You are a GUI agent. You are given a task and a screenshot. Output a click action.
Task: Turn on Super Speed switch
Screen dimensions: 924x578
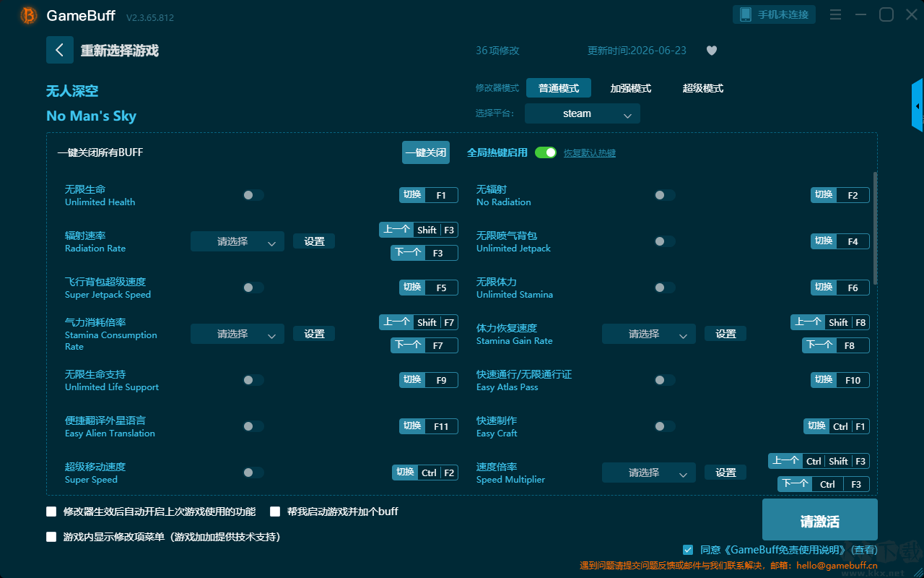coord(253,473)
